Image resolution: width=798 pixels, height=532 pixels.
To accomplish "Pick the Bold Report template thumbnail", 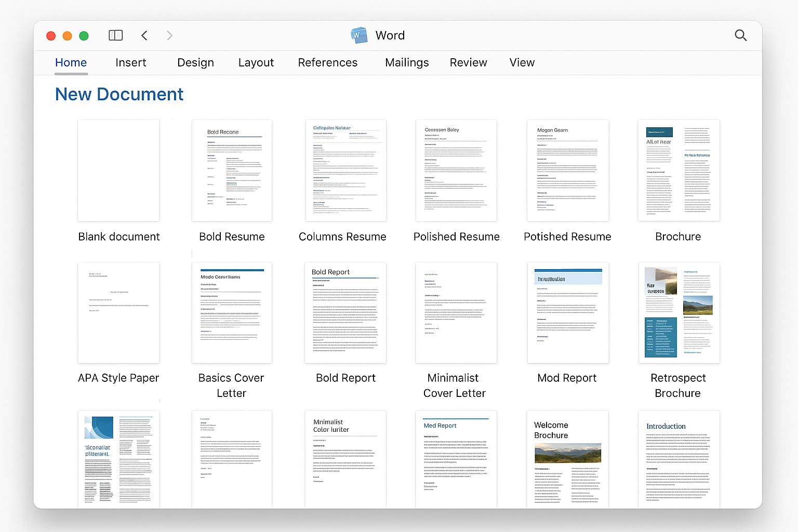I will tap(345, 313).
